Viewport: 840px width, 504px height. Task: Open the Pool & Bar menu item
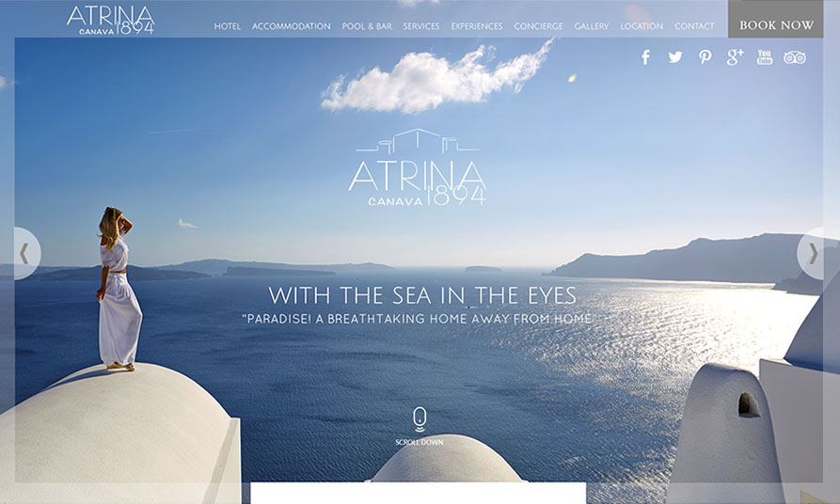click(367, 26)
